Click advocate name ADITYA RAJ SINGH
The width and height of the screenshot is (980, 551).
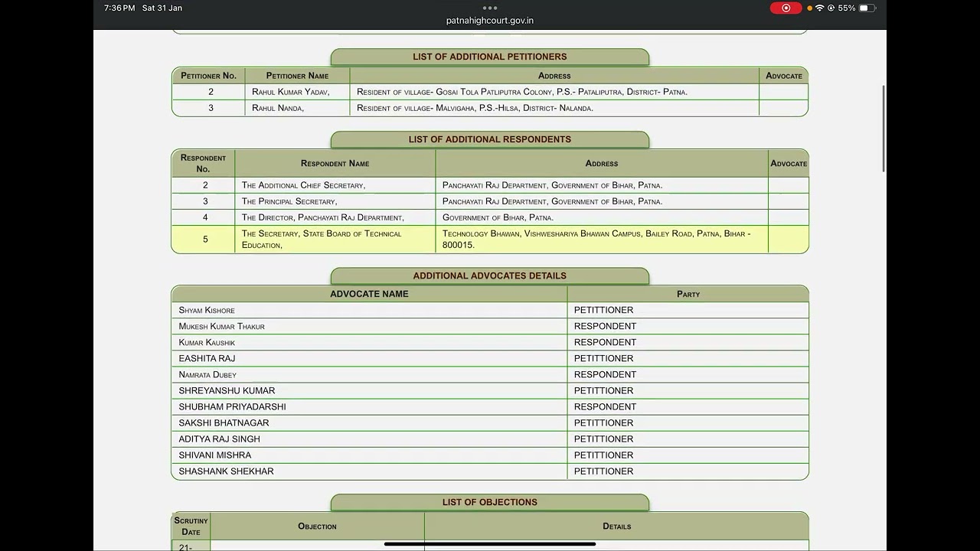(219, 439)
